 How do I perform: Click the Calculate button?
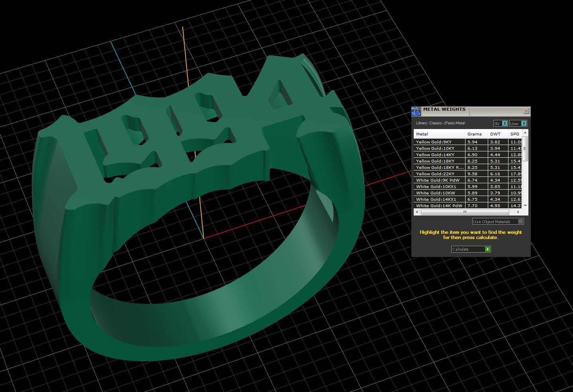pyautogui.click(x=471, y=249)
